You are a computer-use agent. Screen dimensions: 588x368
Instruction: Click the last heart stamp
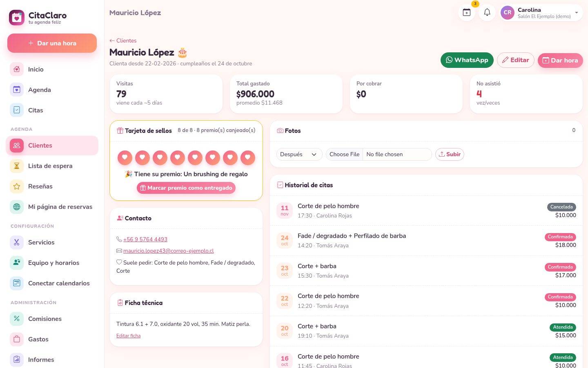pos(248,157)
